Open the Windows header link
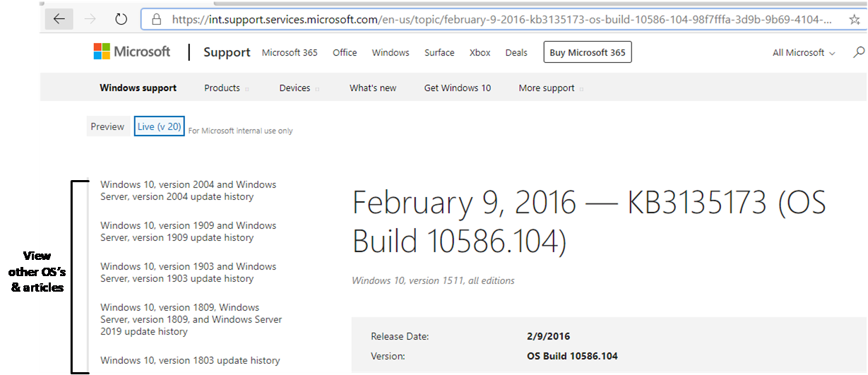Image resolution: width=868 pixels, height=375 pixels. (x=391, y=52)
